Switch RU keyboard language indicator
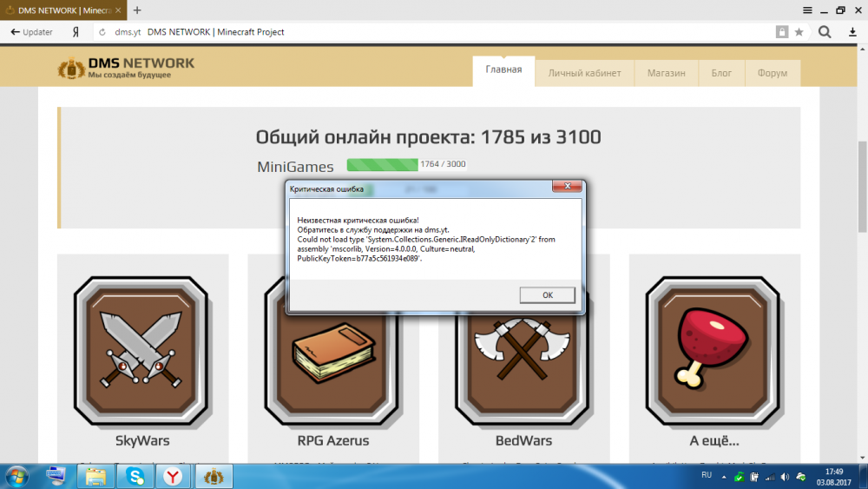868x489 pixels. coord(706,475)
